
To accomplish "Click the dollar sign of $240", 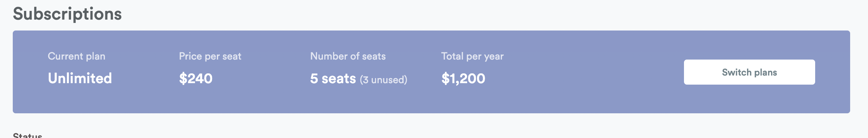I will coord(183,78).
